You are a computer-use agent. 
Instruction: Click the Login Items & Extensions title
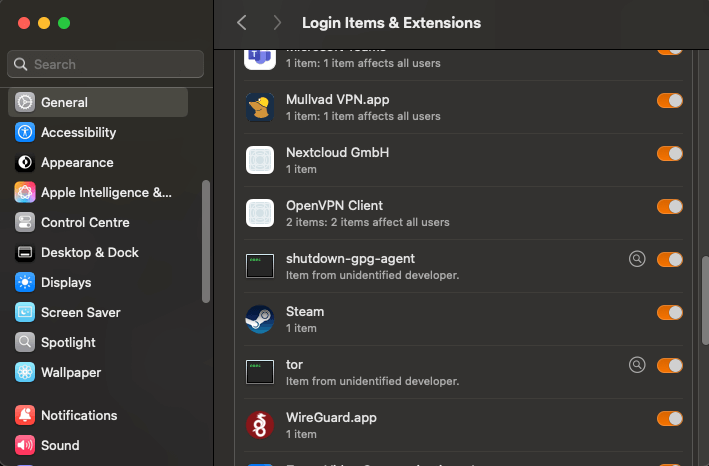pos(391,23)
